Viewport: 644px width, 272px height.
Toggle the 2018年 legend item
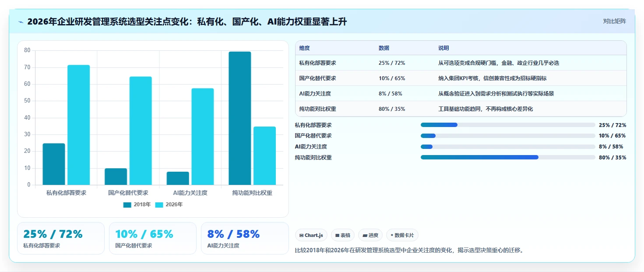coord(137,205)
